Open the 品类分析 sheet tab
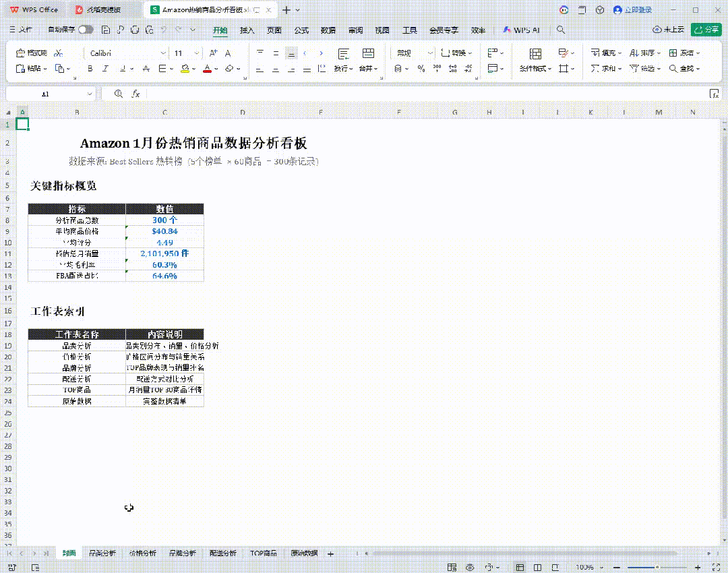The height and width of the screenshot is (573, 728). tap(102, 553)
